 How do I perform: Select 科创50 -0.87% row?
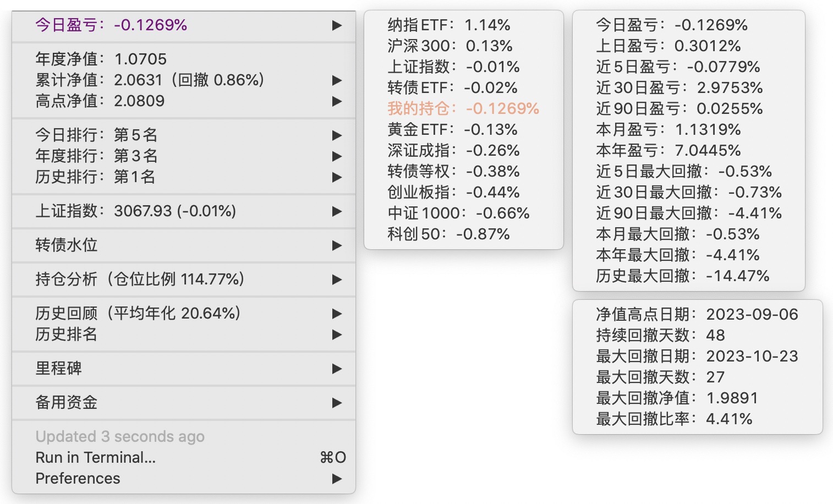click(448, 234)
